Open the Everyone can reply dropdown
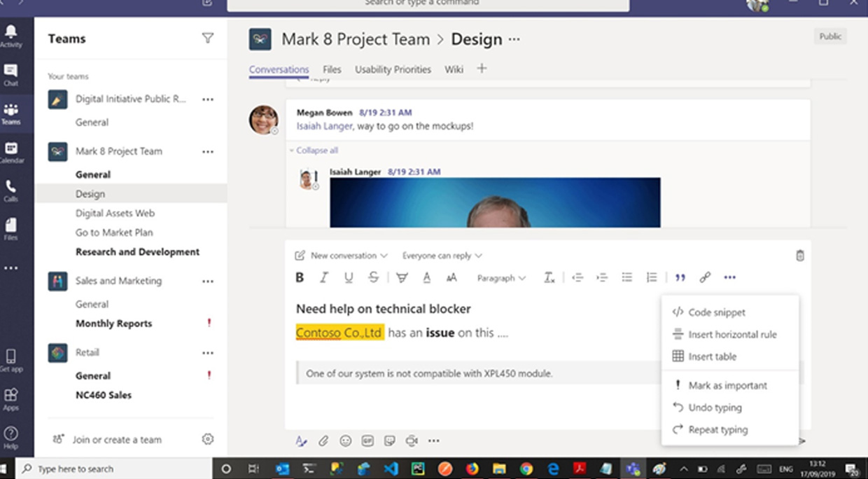868x479 pixels. tap(442, 256)
